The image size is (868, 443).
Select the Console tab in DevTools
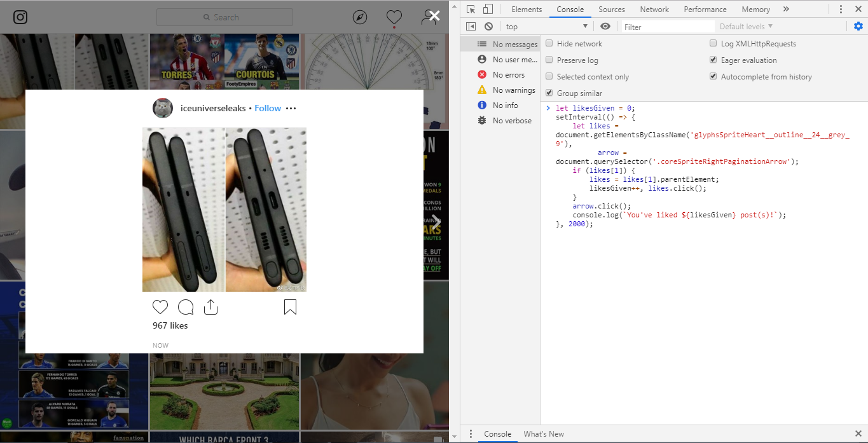point(570,10)
